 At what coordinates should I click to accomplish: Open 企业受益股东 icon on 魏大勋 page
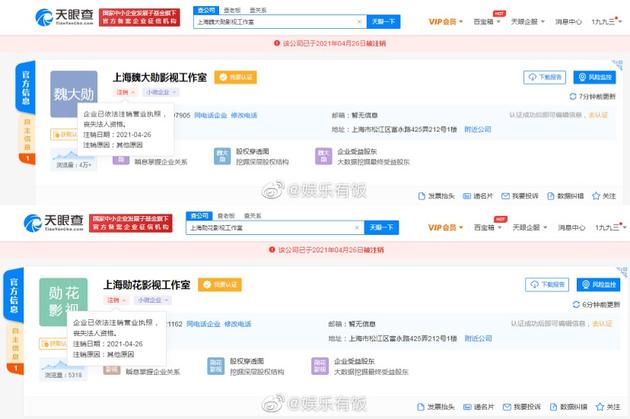coord(323,156)
